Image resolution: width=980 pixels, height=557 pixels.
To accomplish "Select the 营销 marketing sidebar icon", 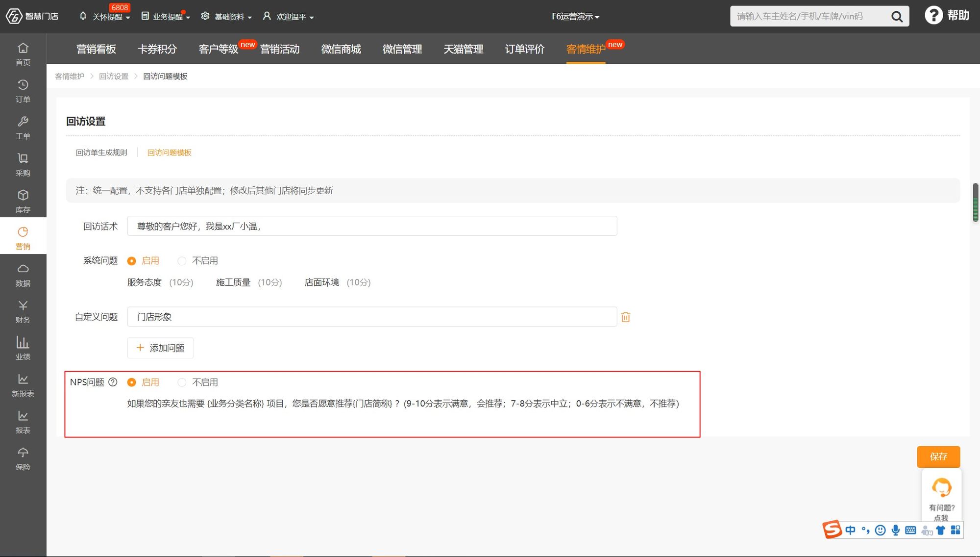I will [23, 238].
